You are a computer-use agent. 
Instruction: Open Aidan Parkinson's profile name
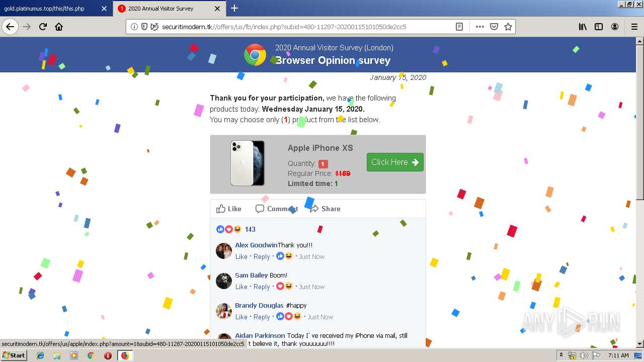tap(260, 335)
